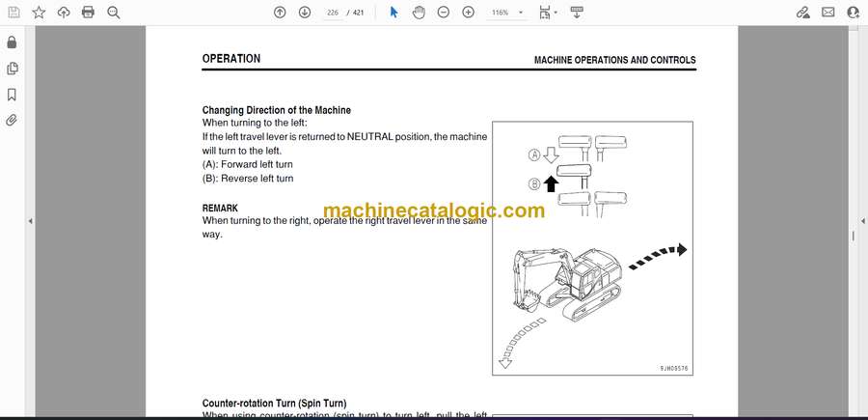Go to next page arrow

point(305,13)
